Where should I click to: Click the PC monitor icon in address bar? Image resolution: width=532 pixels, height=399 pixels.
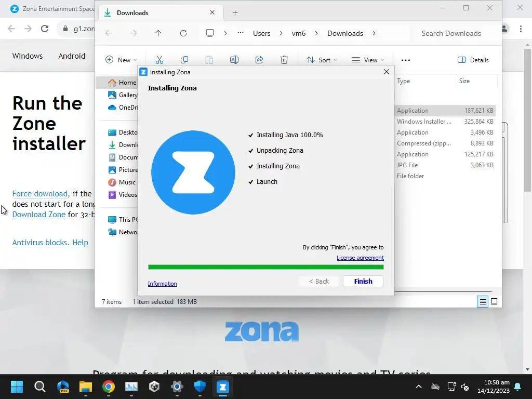point(210,33)
